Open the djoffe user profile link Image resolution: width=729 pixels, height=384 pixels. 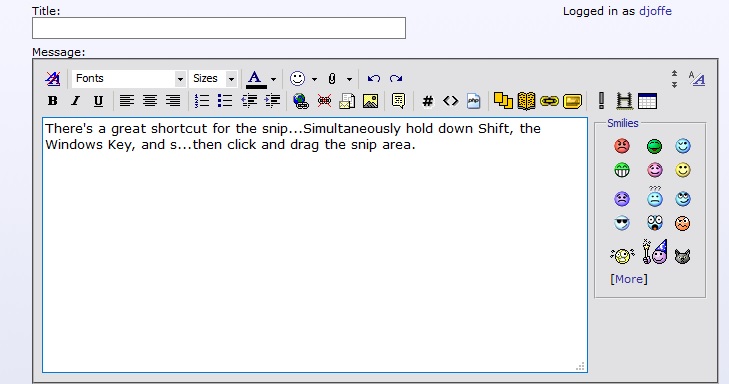click(655, 11)
